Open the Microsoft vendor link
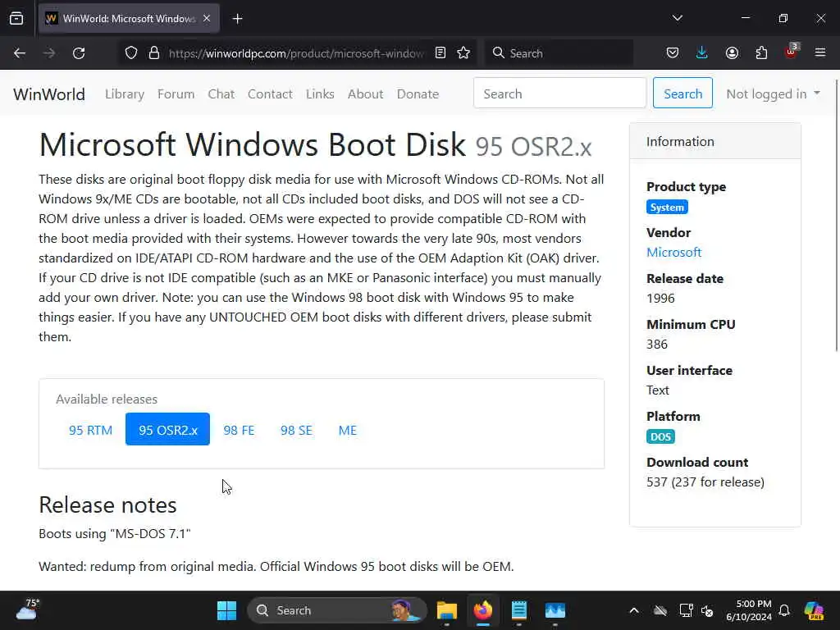The image size is (840, 630). (674, 253)
